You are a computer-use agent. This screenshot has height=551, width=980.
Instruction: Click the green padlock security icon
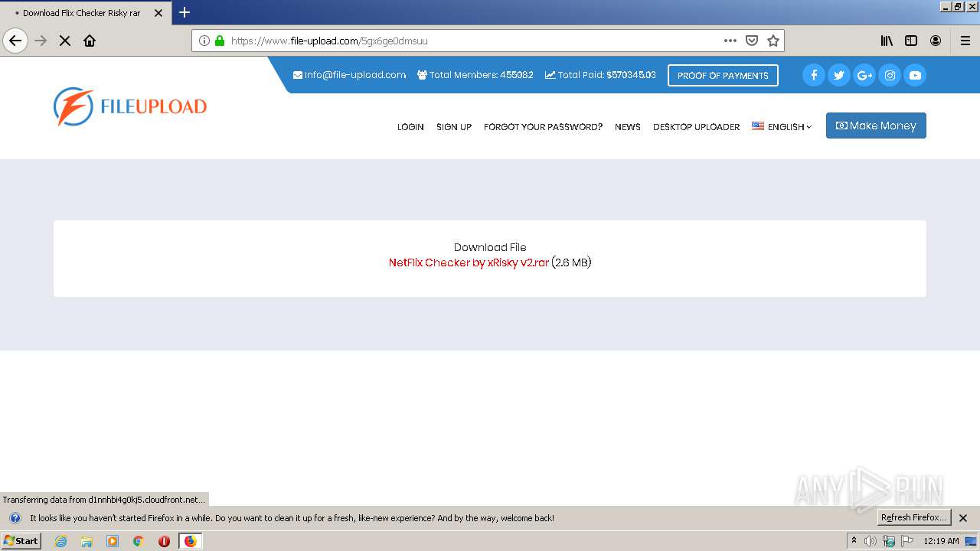point(220,41)
